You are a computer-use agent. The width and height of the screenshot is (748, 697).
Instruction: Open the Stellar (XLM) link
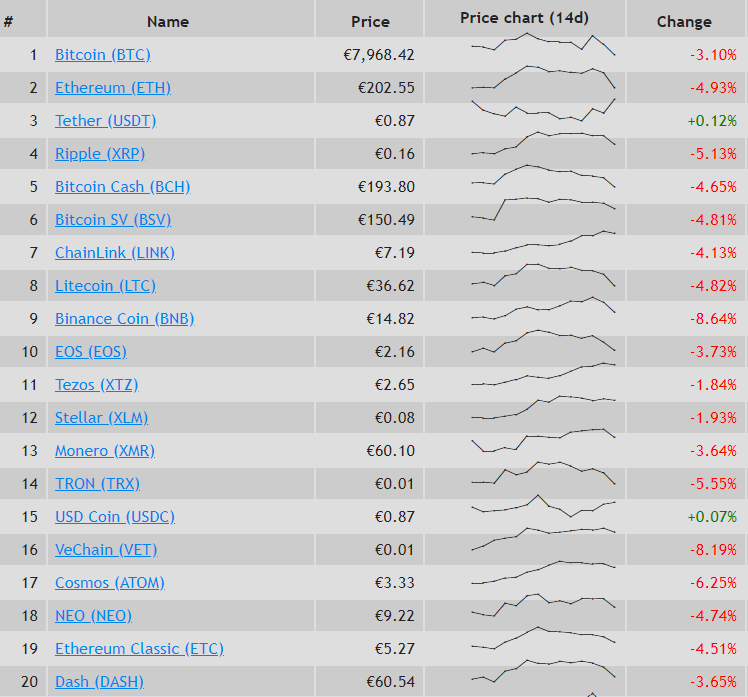click(x=101, y=417)
